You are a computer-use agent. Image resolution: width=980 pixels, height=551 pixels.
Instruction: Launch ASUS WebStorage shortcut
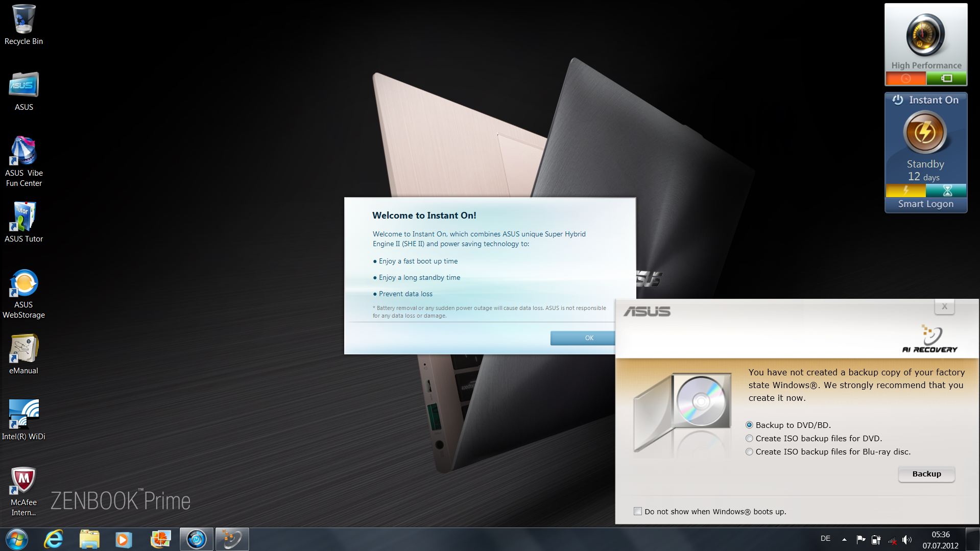click(23, 294)
